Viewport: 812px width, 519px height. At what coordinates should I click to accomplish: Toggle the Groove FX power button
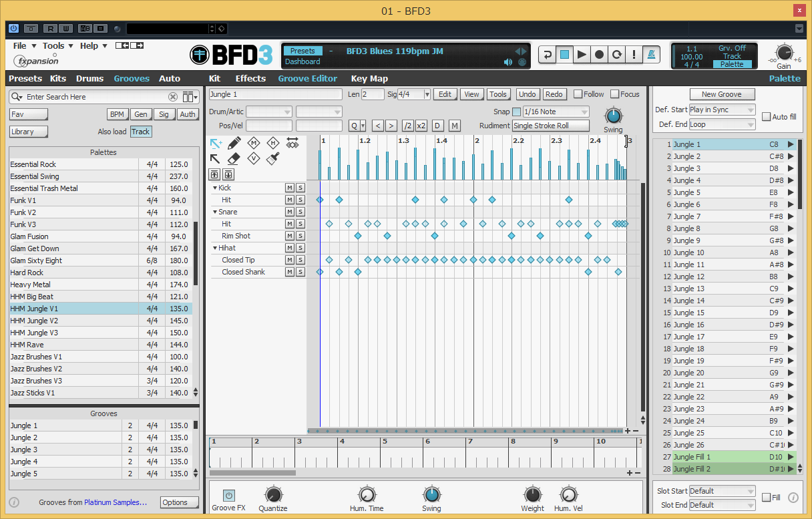pos(228,496)
